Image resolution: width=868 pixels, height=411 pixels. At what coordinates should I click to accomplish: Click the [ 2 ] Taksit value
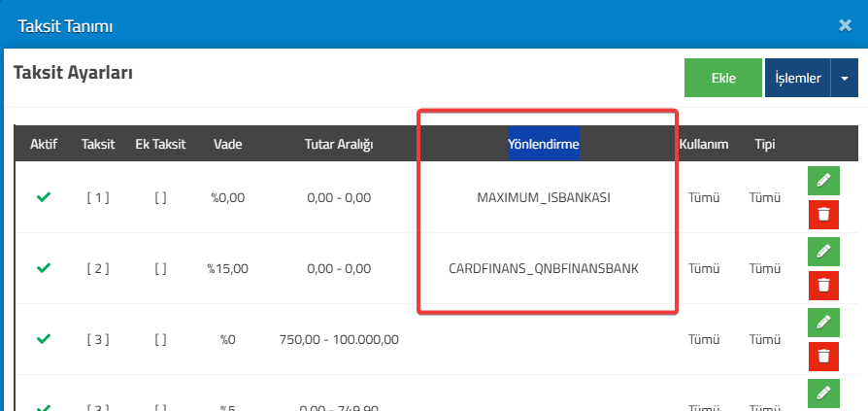click(x=98, y=268)
